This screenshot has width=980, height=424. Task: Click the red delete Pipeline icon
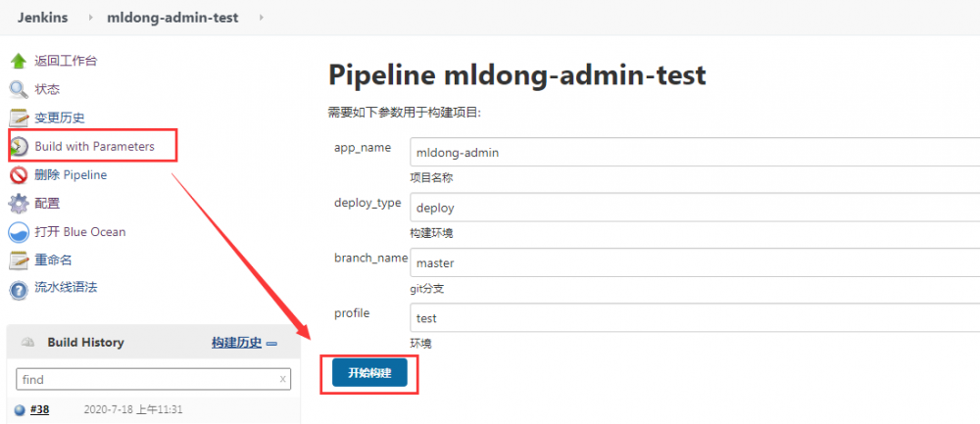[x=19, y=175]
